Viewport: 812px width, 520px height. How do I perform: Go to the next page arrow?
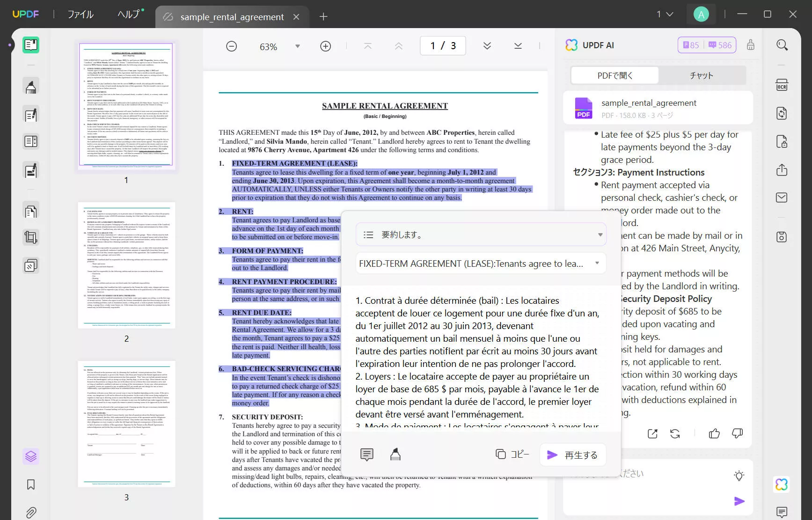[x=487, y=46]
